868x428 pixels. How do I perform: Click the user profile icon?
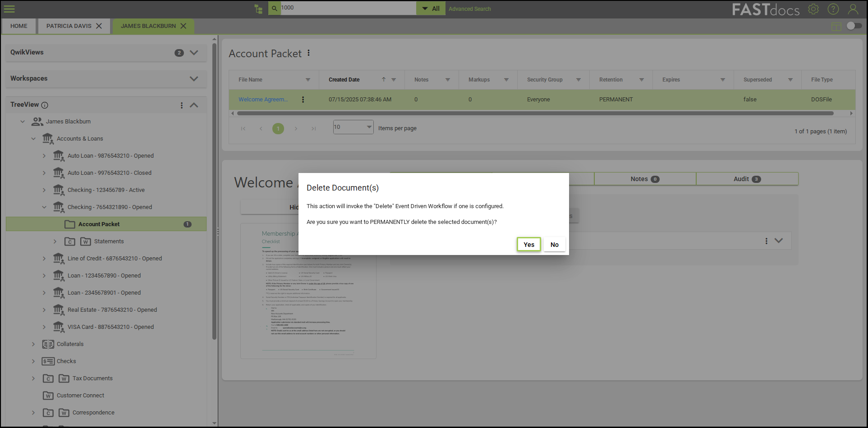[x=853, y=9]
